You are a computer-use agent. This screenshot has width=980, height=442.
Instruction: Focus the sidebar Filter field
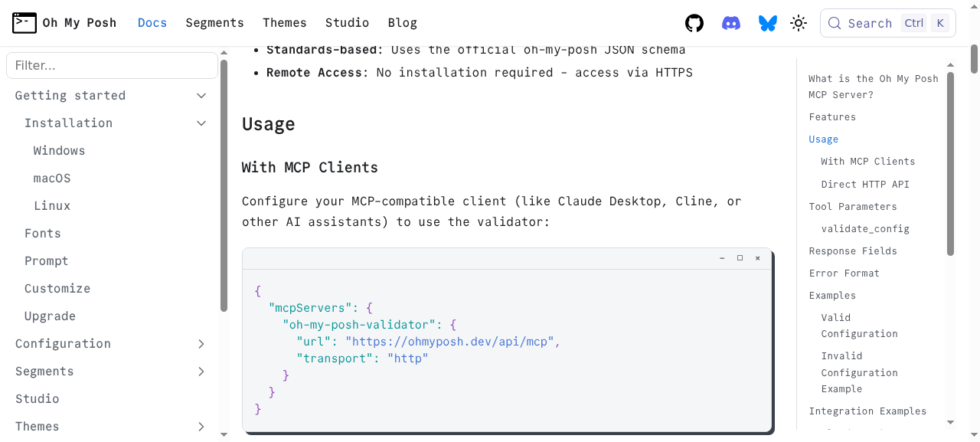pos(112,65)
